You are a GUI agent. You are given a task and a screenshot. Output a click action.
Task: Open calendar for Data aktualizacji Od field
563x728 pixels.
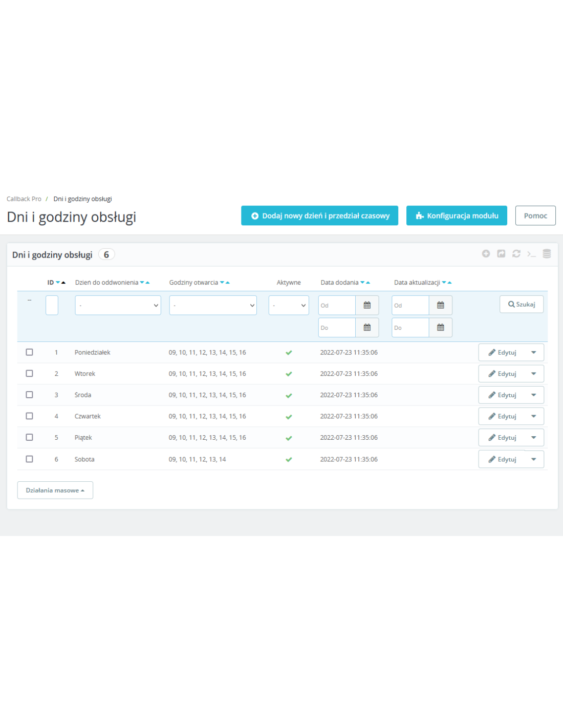(x=441, y=305)
